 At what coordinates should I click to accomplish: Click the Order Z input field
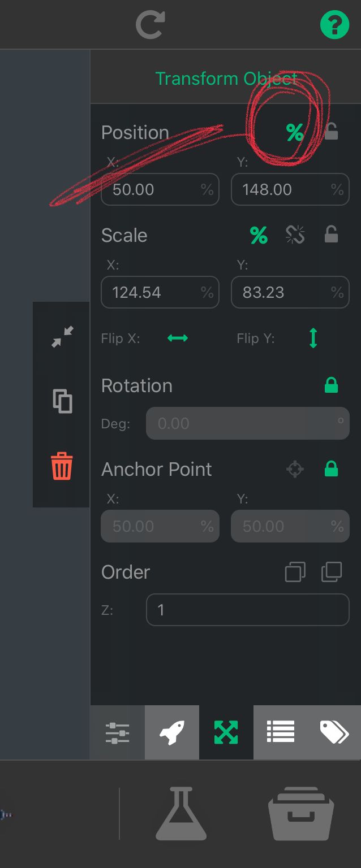point(247,610)
